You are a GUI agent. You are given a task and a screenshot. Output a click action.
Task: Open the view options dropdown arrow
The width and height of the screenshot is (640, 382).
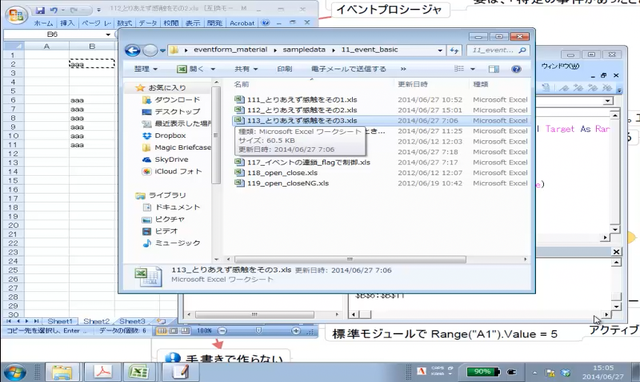[473, 69]
